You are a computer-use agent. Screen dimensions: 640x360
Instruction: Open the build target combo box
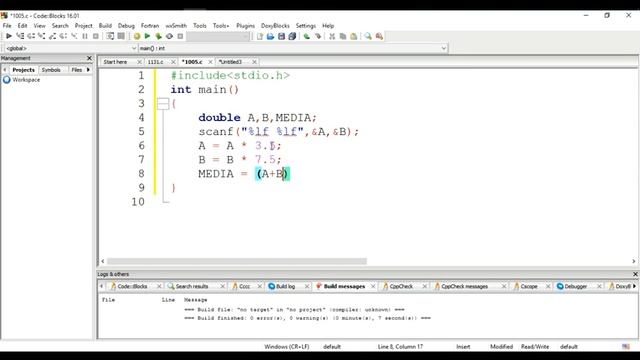coord(218,36)
